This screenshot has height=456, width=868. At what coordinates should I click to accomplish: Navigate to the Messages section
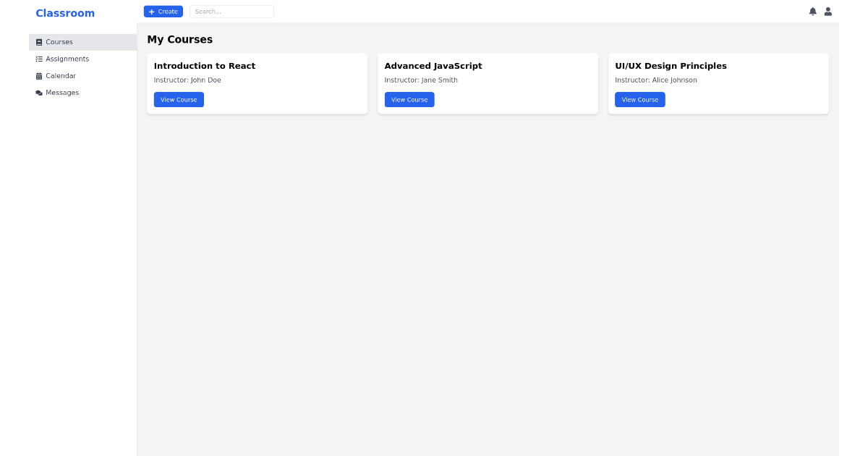click(61, 92)
